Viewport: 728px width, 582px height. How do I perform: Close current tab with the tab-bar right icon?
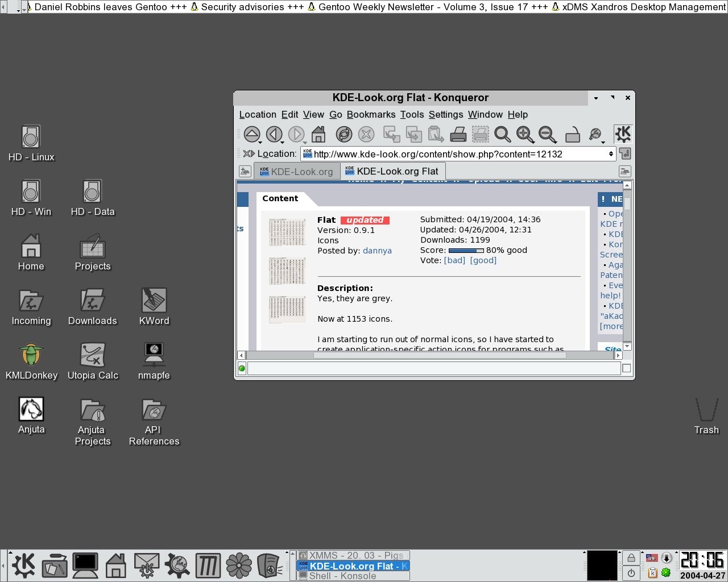(x=624, y=171)
